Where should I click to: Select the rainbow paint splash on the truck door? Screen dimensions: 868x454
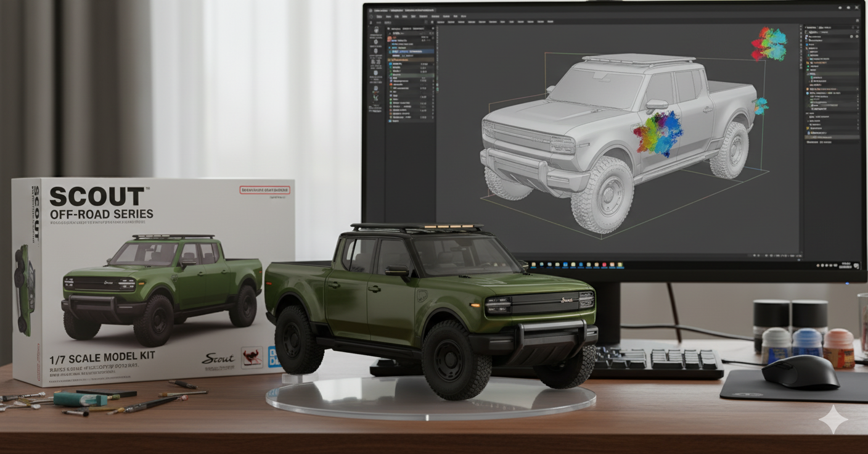[x=658, y=134]
